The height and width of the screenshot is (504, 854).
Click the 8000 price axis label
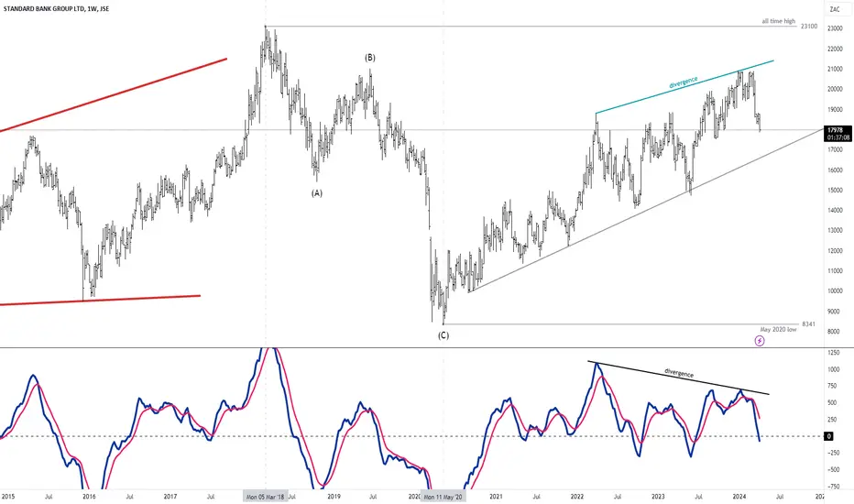(835, 332)
